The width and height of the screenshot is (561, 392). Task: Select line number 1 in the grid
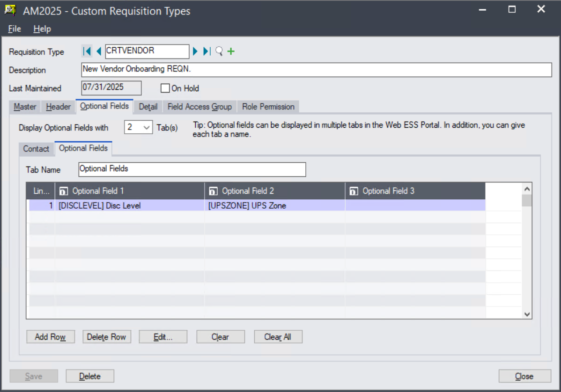tap(42, 205)
